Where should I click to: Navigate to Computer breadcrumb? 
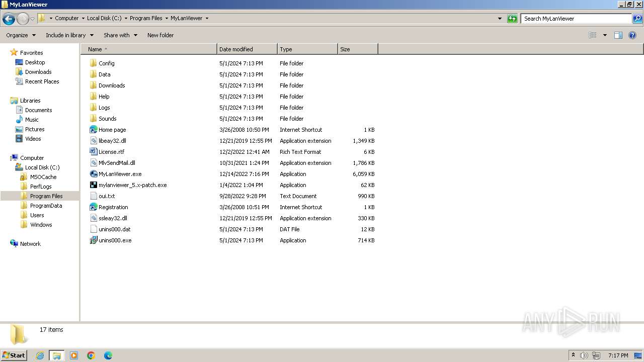click(x=67, y=18)
